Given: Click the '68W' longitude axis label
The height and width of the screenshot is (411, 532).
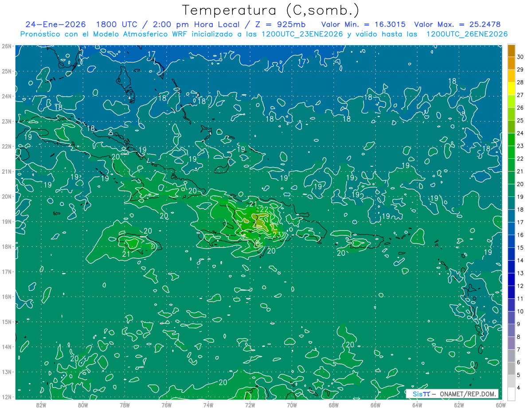Looking at the screenshot, I should pos(334,404).
